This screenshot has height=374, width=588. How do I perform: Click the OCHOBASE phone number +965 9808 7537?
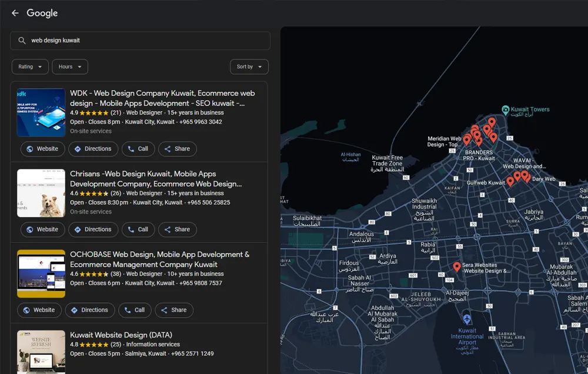click(201, 283)
